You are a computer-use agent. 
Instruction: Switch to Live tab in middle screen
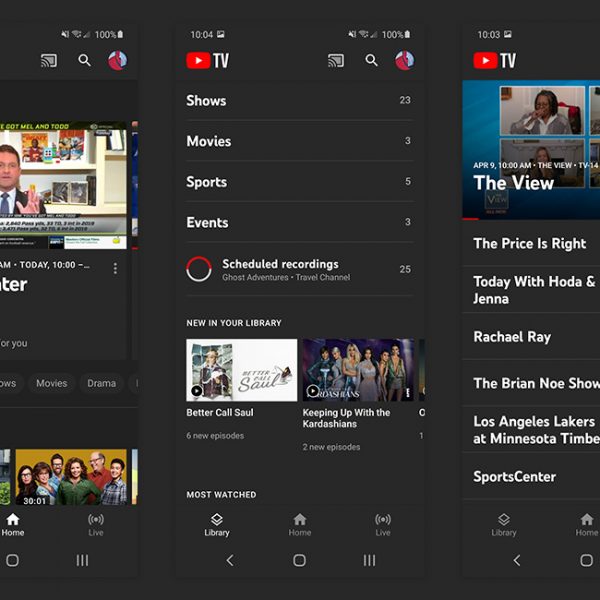pyautogui.click(x=383, y=525)
